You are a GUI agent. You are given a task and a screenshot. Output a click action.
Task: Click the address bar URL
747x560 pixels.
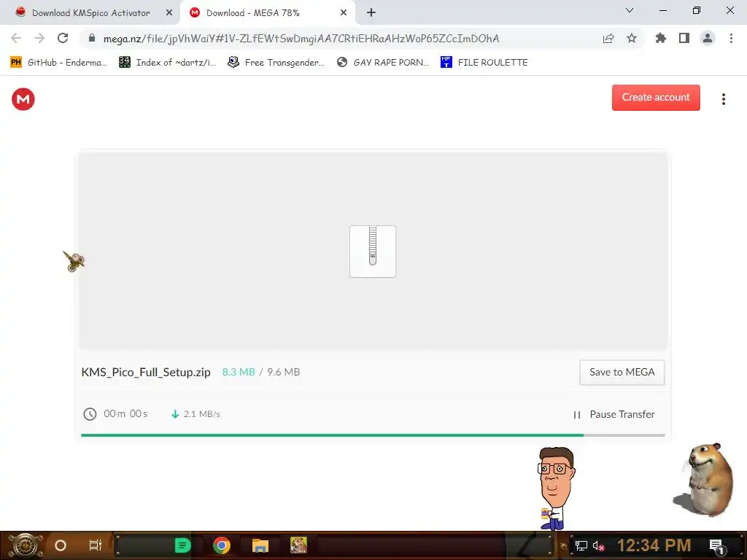pos(301,39)
